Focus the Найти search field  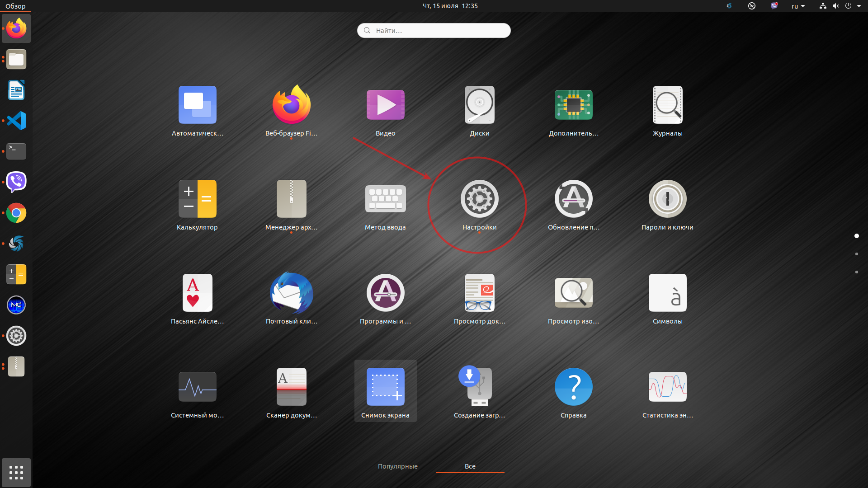click(x=434, y=31)
